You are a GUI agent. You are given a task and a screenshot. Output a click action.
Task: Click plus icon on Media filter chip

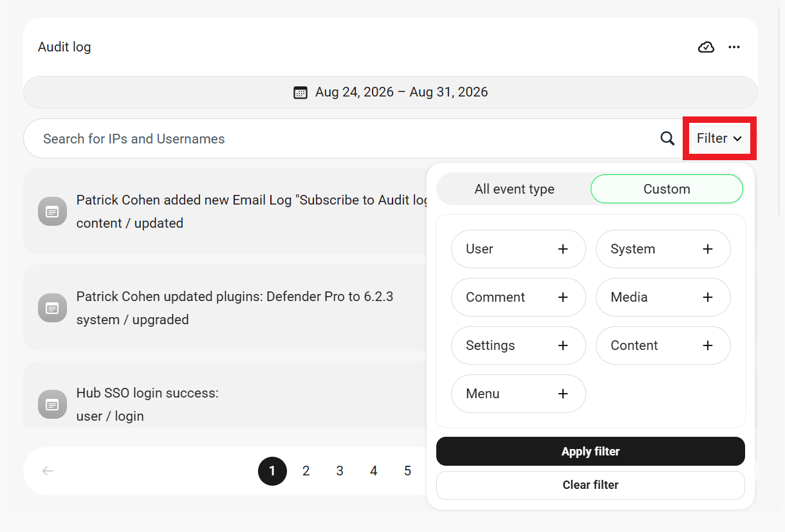[x=708, y=297]
